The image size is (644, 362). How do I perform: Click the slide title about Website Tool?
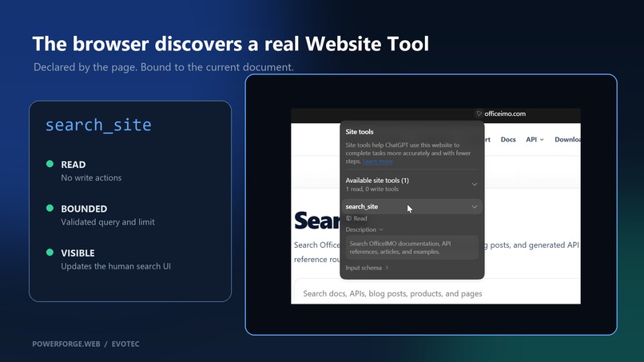click(231, 44)
